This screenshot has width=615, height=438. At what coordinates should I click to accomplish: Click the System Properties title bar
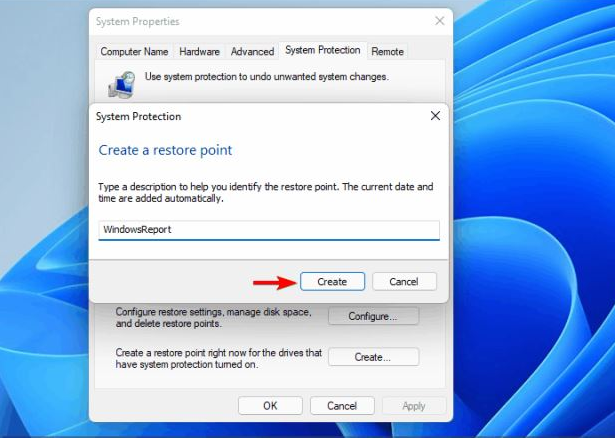250,20
